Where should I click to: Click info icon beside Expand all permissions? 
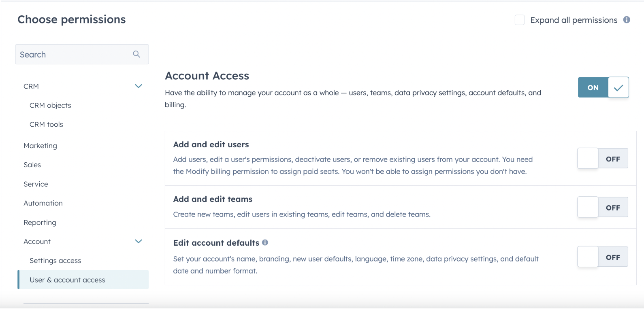[627, 20]
